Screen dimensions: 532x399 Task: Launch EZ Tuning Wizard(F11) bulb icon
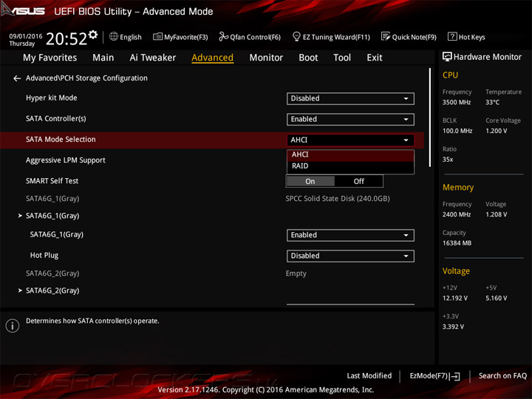296,37
